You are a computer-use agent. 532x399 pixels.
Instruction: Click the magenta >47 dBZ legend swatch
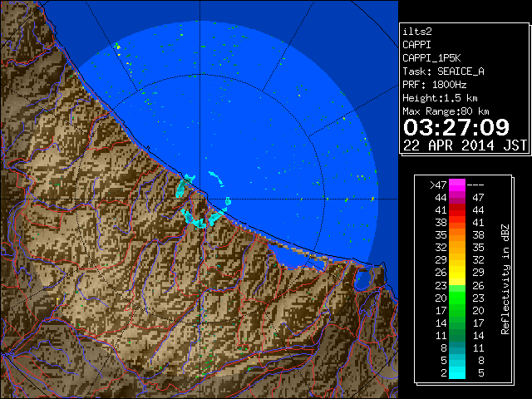457,185
